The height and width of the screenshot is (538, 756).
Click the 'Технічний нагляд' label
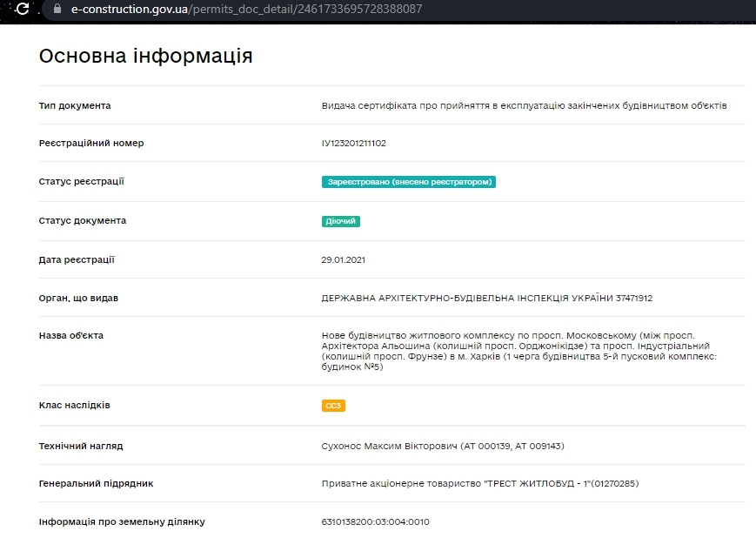81,447
